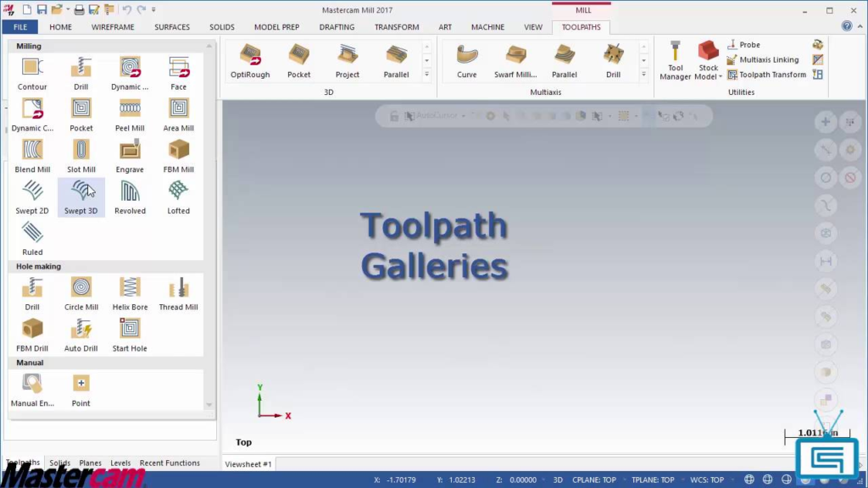Screen dimensions: 868x488
Task: Switch to the Solids manager tab
Action: coord(60,463)
